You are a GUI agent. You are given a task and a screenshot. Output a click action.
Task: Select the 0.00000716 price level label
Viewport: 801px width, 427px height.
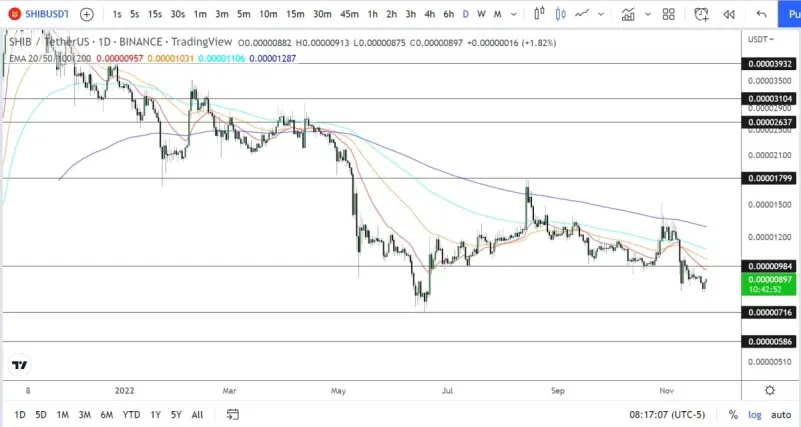[769, 312]
